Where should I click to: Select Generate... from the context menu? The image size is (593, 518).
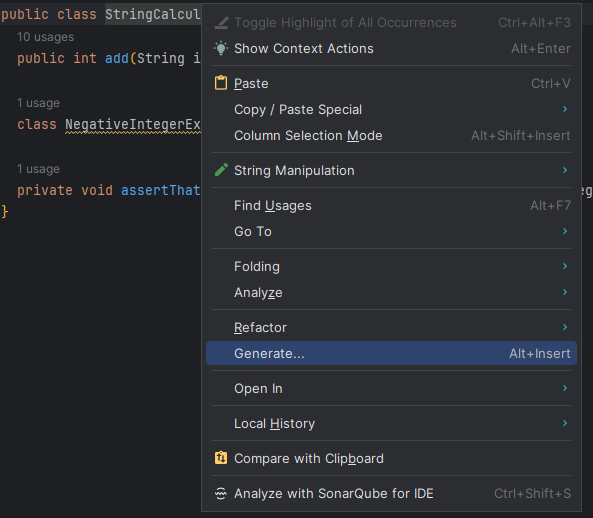tap(391, 353)
